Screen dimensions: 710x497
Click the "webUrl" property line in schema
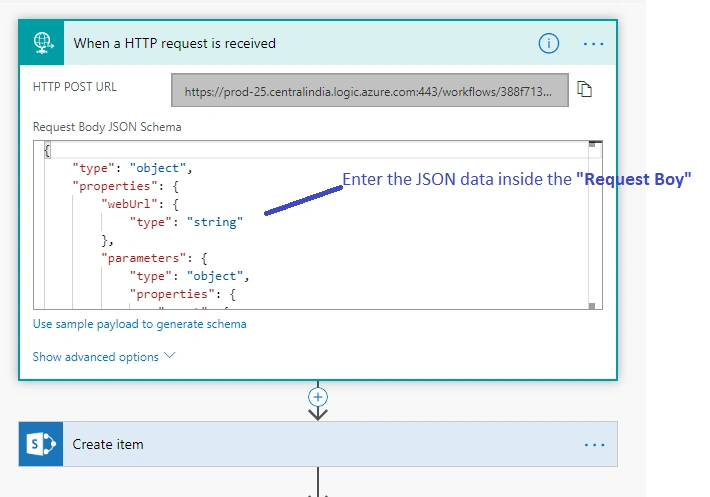point(140,204)
